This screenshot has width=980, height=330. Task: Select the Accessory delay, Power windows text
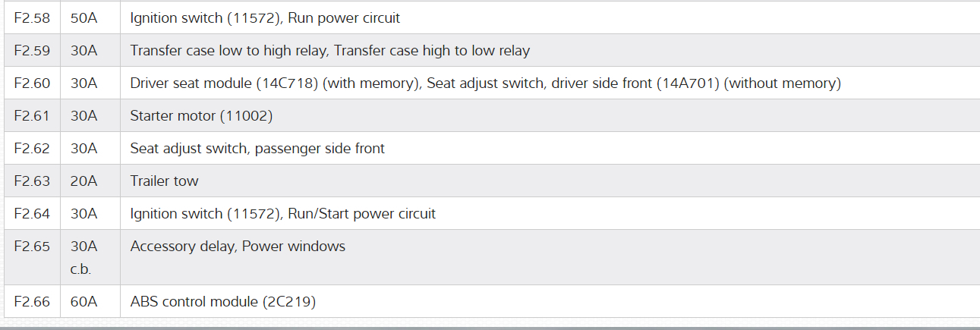point(238,247)
